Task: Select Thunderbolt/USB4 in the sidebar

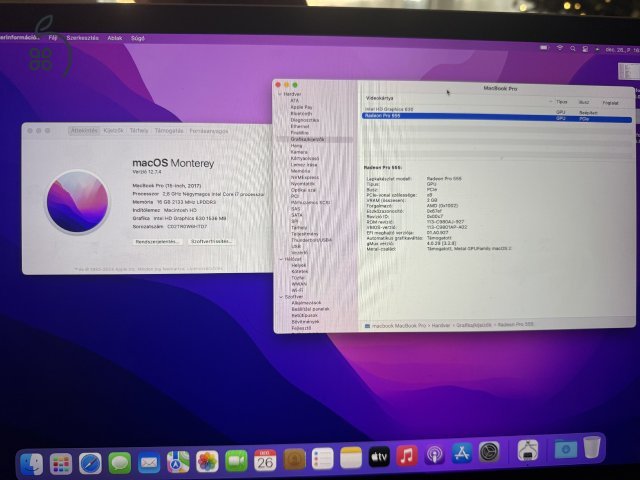Action: pyautogui.click(x=311, y=240)
